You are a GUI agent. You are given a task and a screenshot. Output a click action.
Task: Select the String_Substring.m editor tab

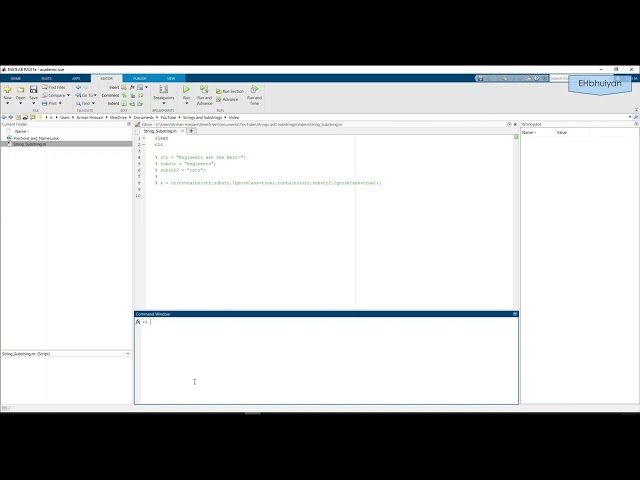(160, 131)
